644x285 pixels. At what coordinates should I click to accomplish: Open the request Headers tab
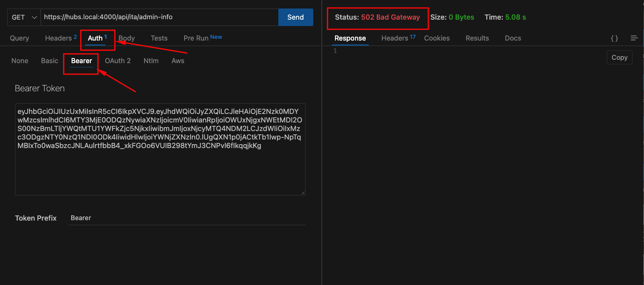58,38
